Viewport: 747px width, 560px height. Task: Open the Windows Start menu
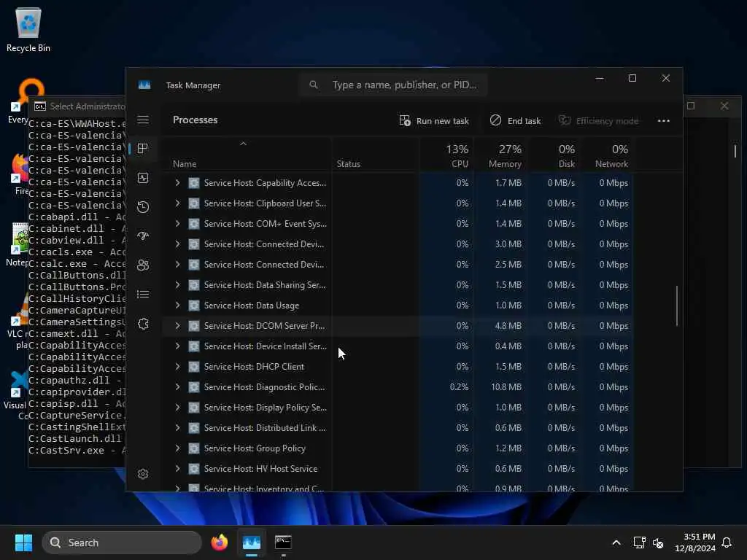[x=23, y=542]
